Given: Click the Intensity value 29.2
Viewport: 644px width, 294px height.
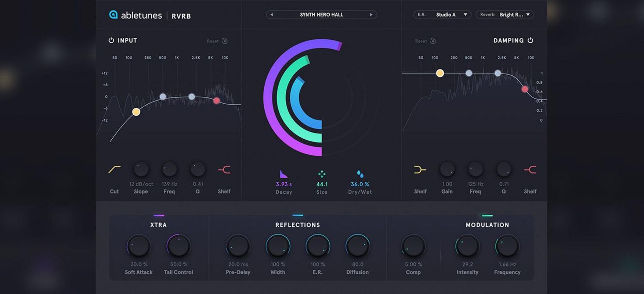Looking at the screenshot, I should pos(467,264).
